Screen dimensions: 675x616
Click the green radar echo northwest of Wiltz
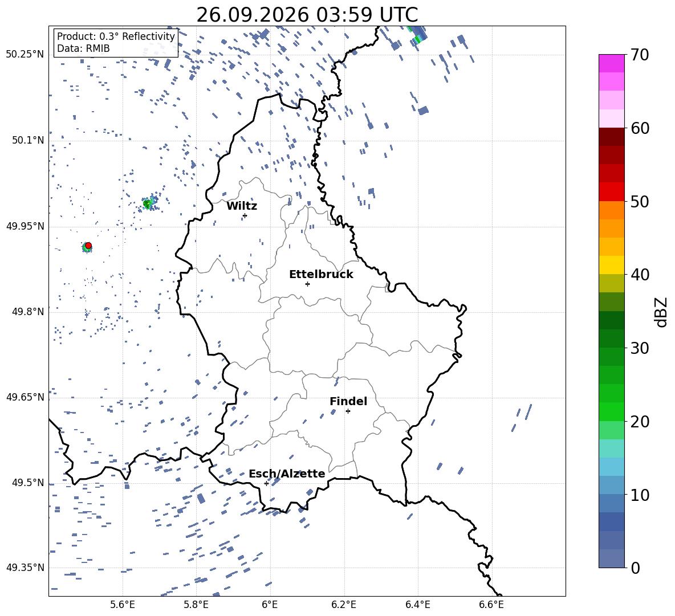tap(147, 204)
